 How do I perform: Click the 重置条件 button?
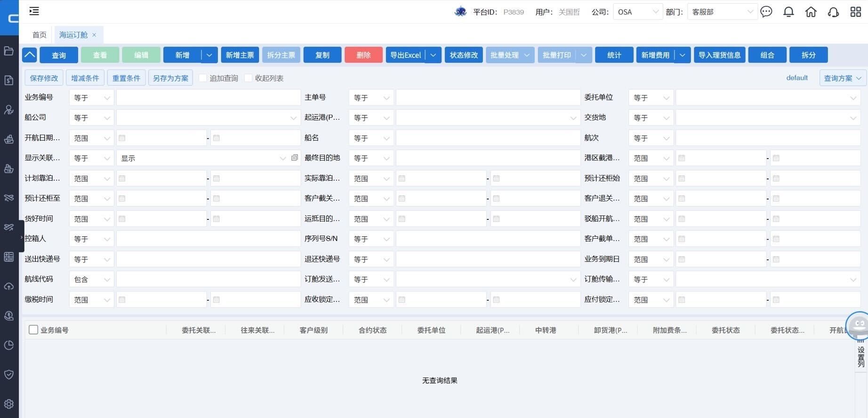126,78
